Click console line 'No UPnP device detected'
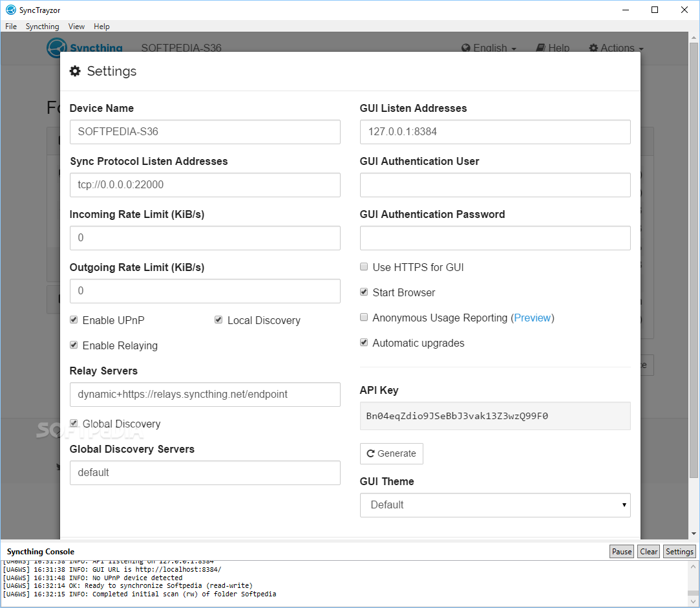Image resolution: width=700 pixels, height=608 pixels. pyautogui.click(x=93, y=578)
